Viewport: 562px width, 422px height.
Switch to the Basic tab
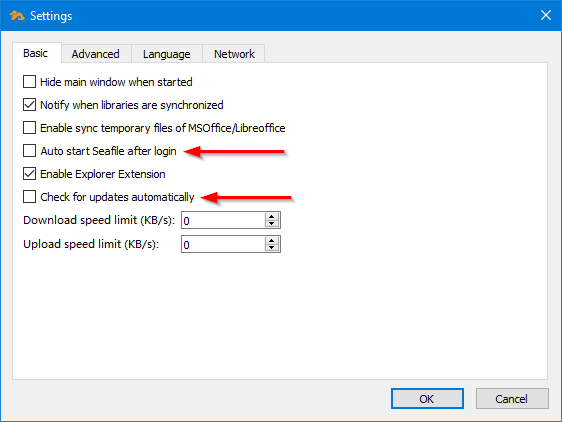(35, 53)
